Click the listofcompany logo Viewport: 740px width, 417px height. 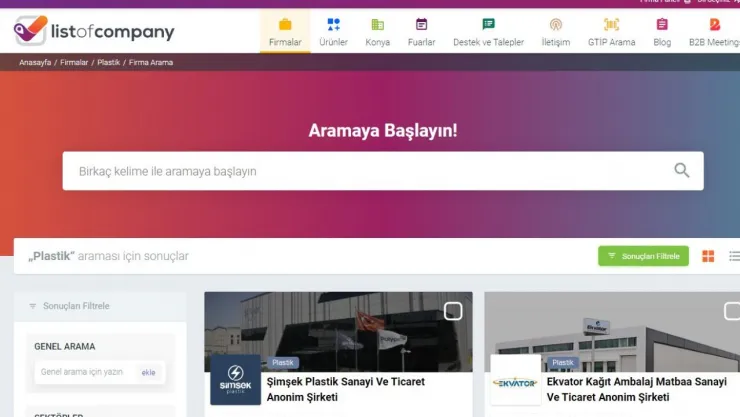tap(94, 31)
